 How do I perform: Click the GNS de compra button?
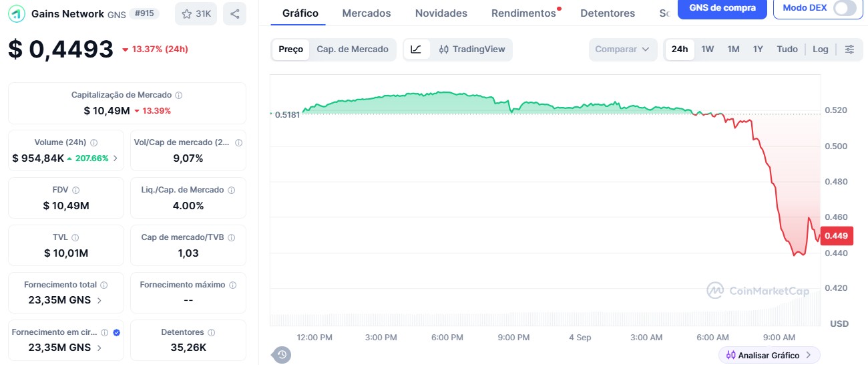722,8
